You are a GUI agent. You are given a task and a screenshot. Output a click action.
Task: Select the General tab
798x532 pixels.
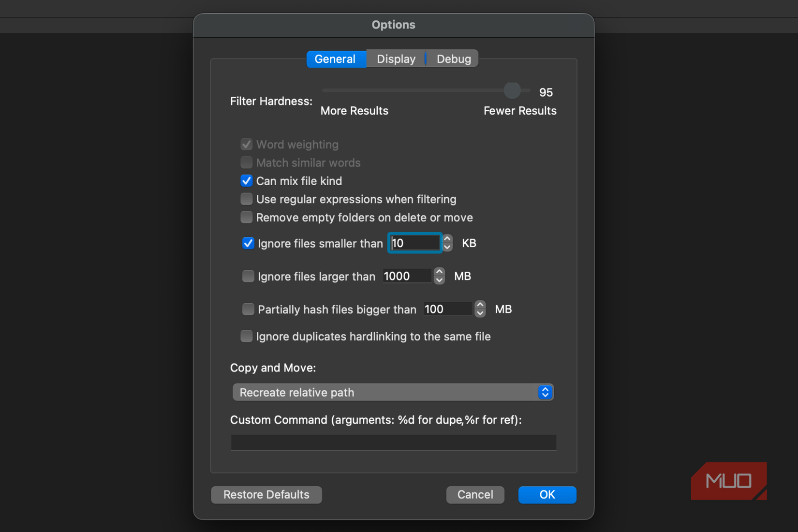pyautogui.click(x=336, y=59)
